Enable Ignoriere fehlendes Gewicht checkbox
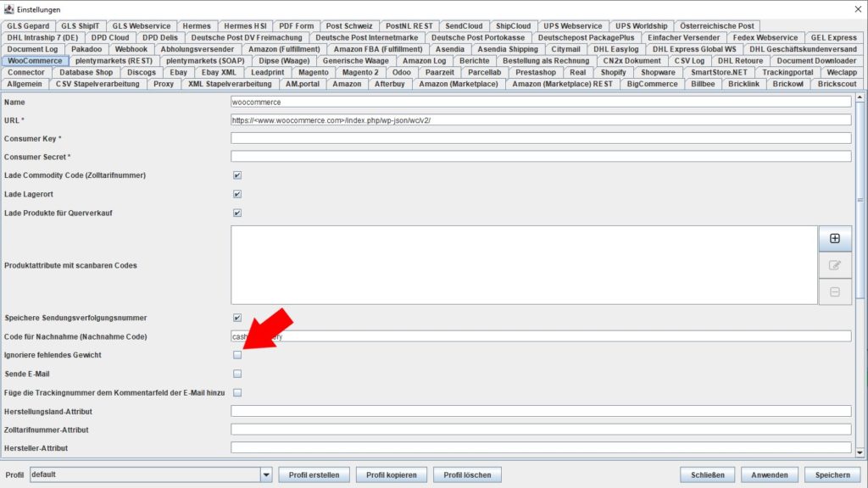This screenshot has width=868, height=488. 237,355
